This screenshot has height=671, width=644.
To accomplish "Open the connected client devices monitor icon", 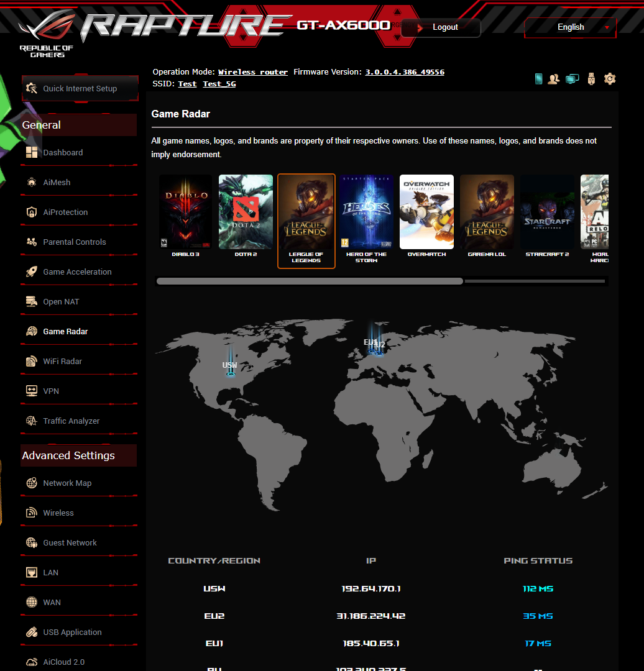I will pyautogui.click(x=572, y=79).
